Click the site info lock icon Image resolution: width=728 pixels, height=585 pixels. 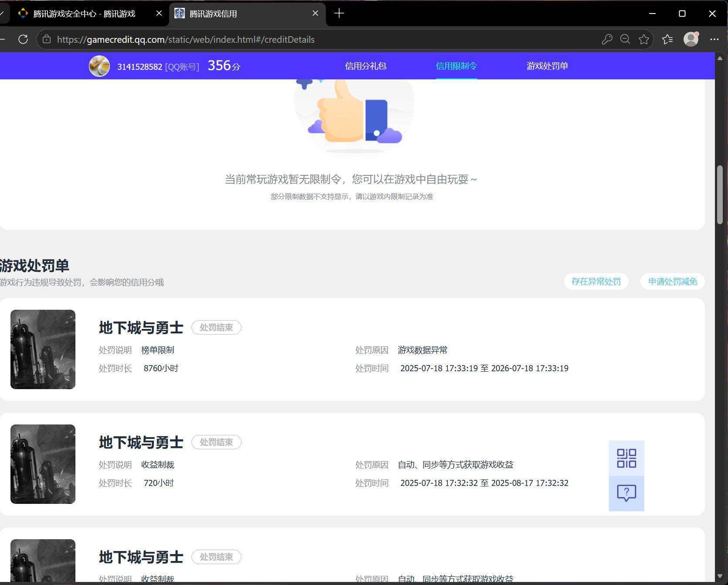click(x=47, y=39)
